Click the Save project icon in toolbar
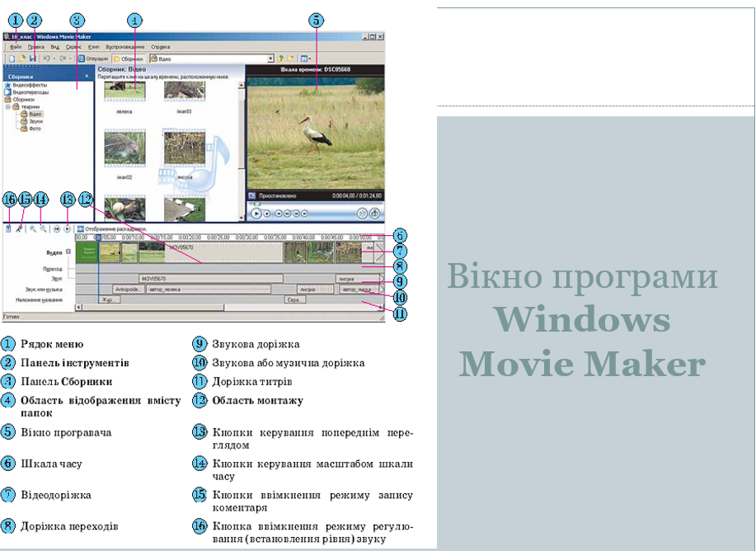This screenshot has width=756, height=551. 32,59
